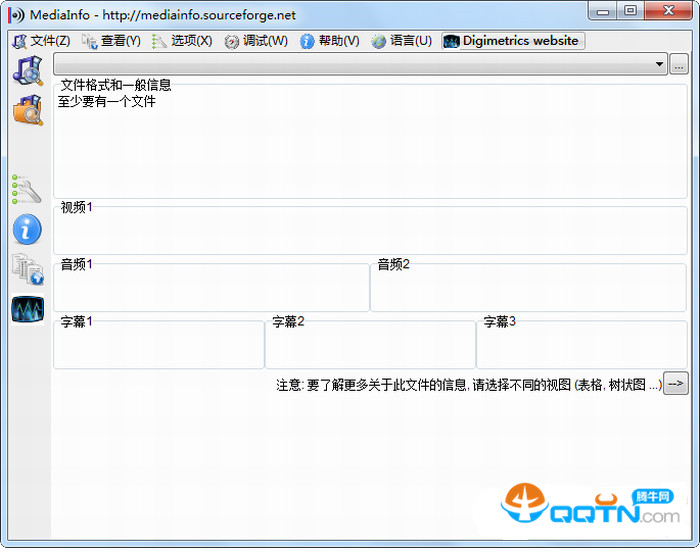The height and width of the screenshot is (552, 700).
Task: Click the Digimetrics website button
Action: tap(512, 41)
